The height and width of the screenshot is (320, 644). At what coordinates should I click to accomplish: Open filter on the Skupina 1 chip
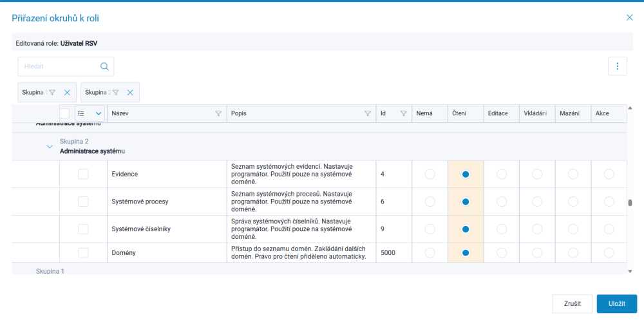click(53, 93)
